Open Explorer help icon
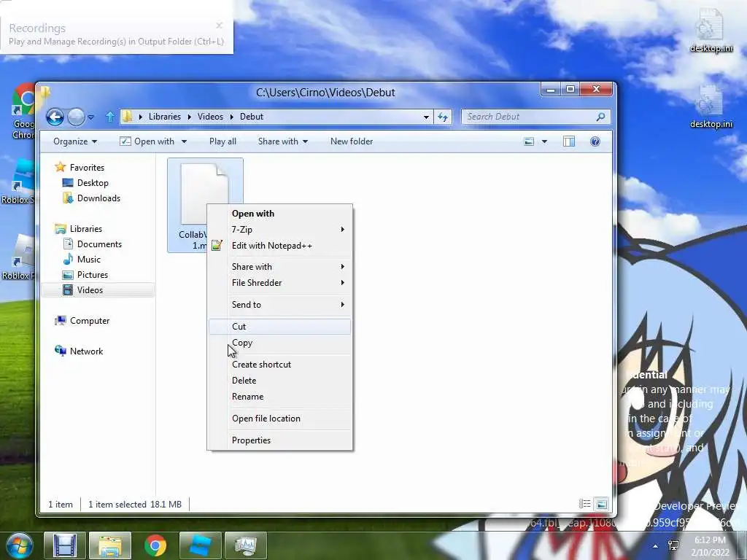Screen dimensions: 747x560 tap(595, 141)
